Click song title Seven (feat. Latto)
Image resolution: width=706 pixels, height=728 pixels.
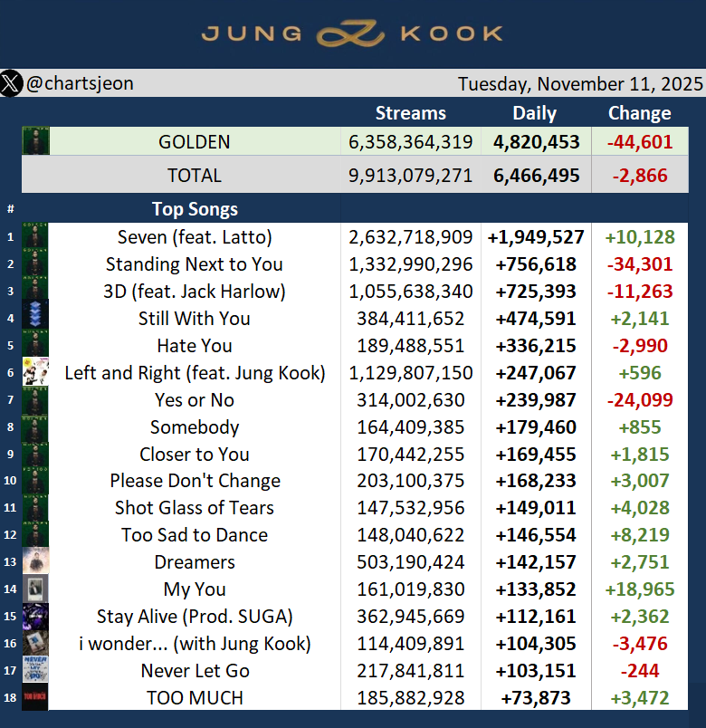[195, 237]
